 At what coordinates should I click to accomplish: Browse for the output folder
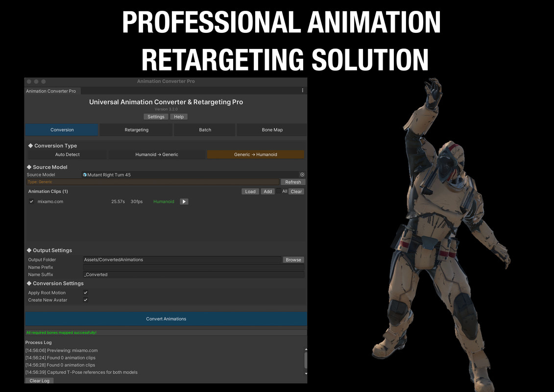(x=293, y=260)
